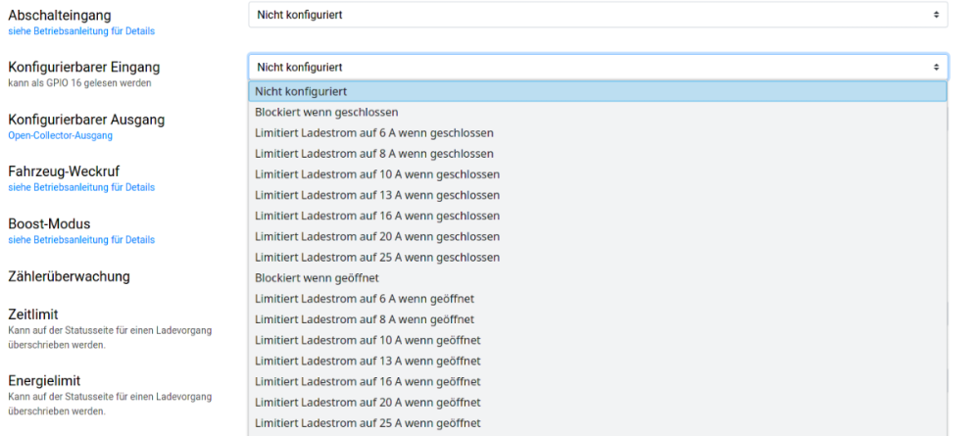The height and width of the screenshot is (436, 980).
Task: Open Betriebsanleitung link under Abschalteingang
Action: pos(81,31)
